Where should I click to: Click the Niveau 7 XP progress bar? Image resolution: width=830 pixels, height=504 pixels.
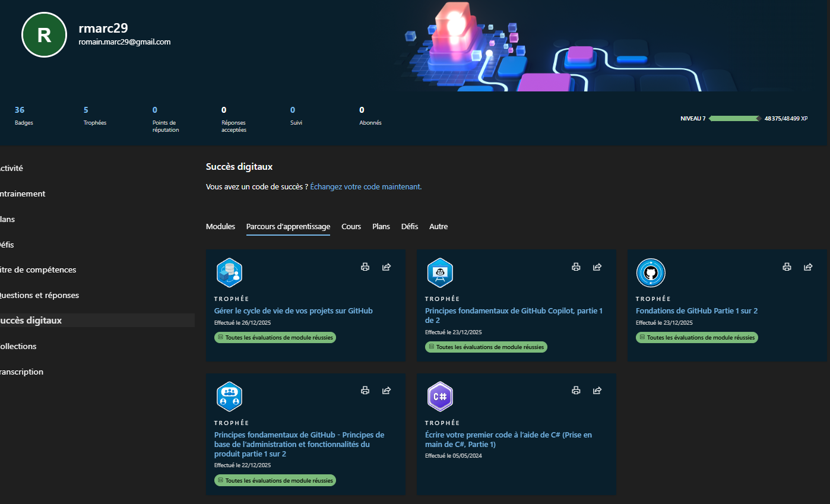(734, 119)
